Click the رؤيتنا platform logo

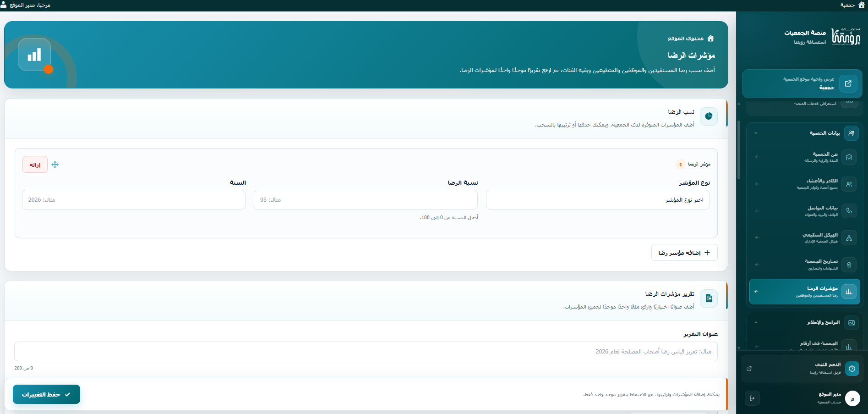846,37
